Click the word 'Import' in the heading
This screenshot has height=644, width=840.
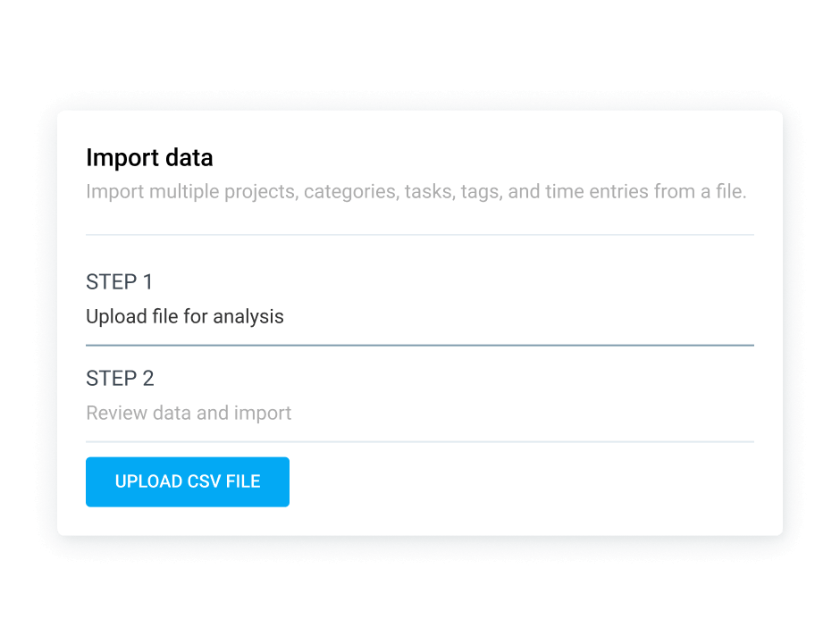[115, 158]
